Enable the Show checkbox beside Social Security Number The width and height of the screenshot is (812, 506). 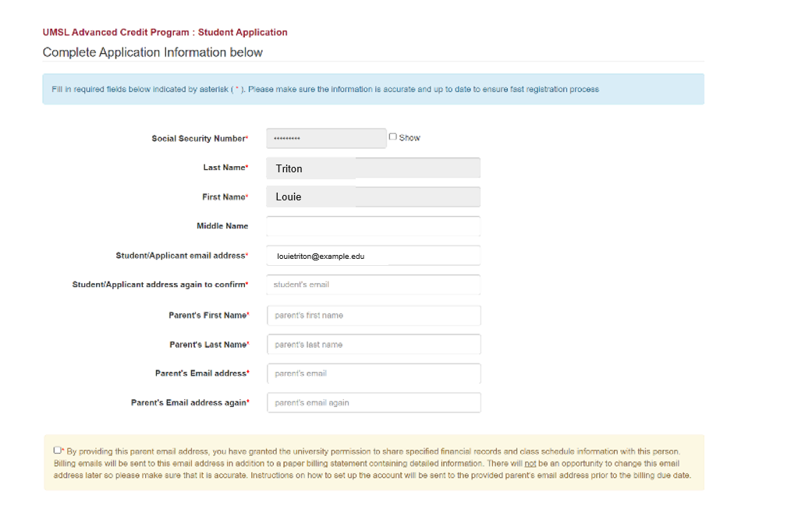coord(393,136)
